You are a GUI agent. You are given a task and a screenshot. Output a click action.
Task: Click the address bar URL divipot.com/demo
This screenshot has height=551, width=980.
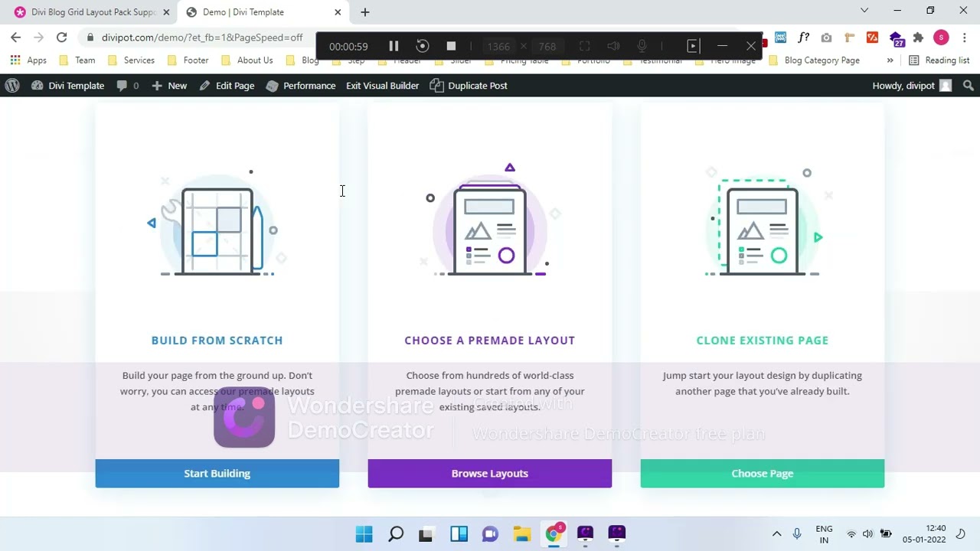click(x=202, y=37)
